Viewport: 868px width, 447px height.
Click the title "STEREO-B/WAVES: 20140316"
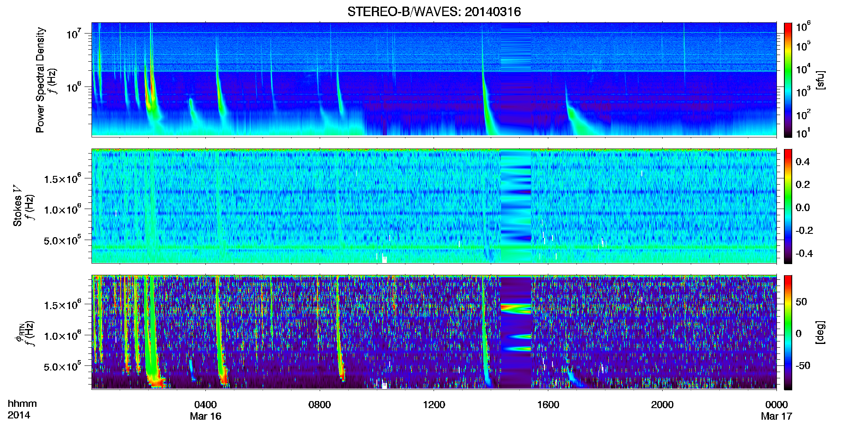click(x=434, y=12)
